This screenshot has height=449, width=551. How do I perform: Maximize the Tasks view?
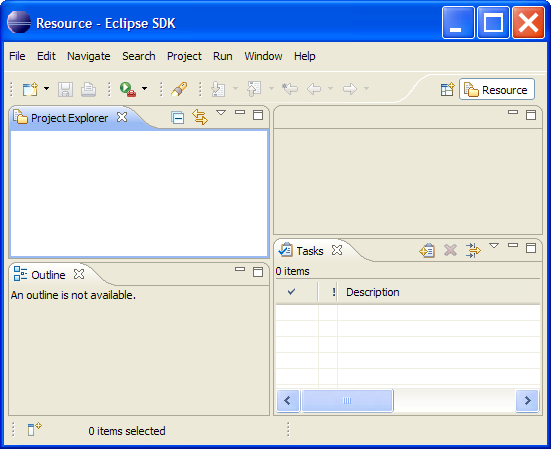tap(531, 248)
